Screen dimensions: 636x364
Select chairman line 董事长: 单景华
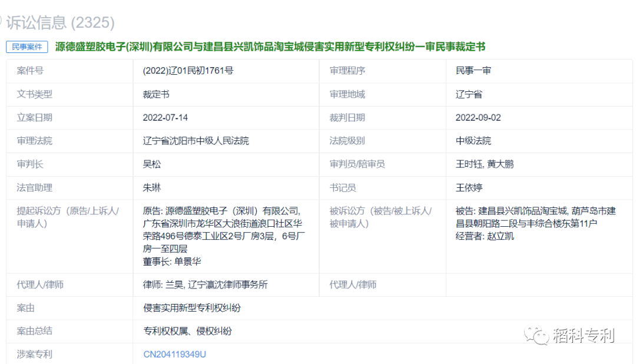pyautogui.click(x=172, y=262)
